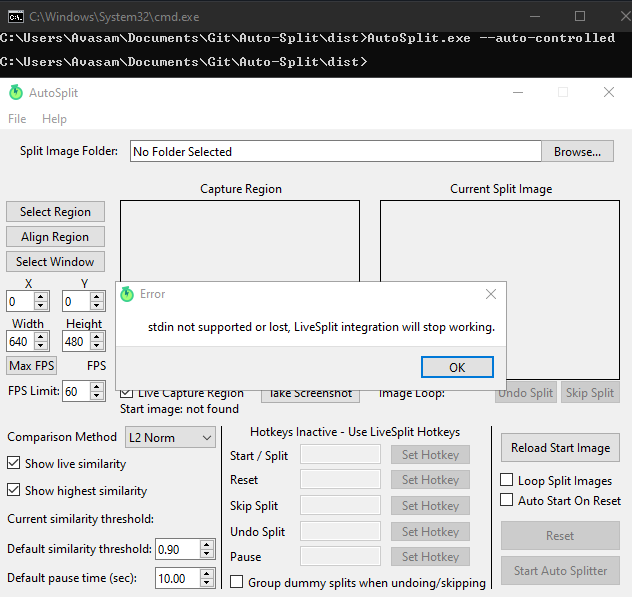Click the Max FPS button
Image resolution: width=632 pixels, height=597 pixels.
click(31, 366)
